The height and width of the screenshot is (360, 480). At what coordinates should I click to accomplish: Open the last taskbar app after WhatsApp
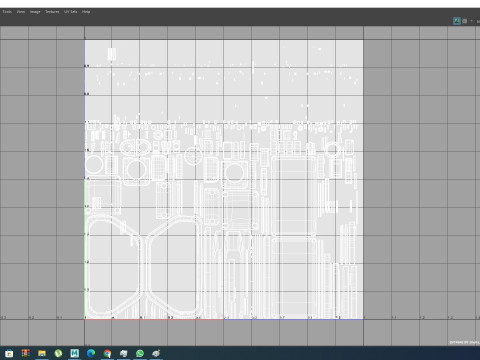[x=156, y=353]
